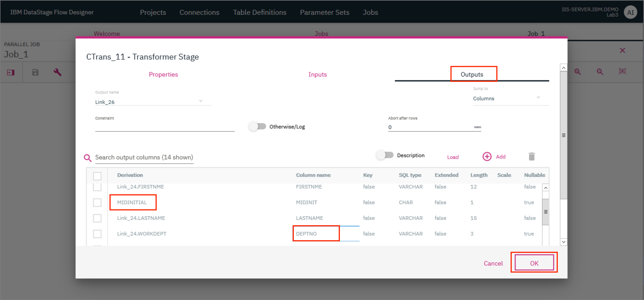Click the Key column header
This screenshot has width=644, height=300.
pyautogui.click(x=367, y=175)
